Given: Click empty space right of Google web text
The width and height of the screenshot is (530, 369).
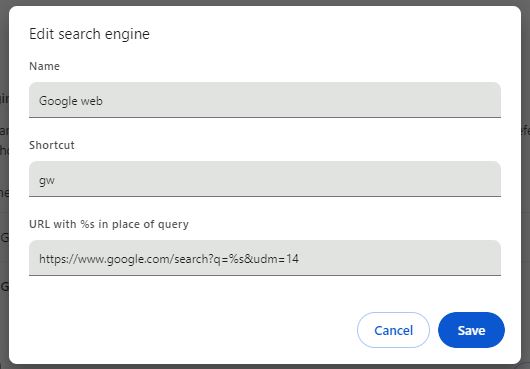Looking at the screenshot, I should pos(301,100).
